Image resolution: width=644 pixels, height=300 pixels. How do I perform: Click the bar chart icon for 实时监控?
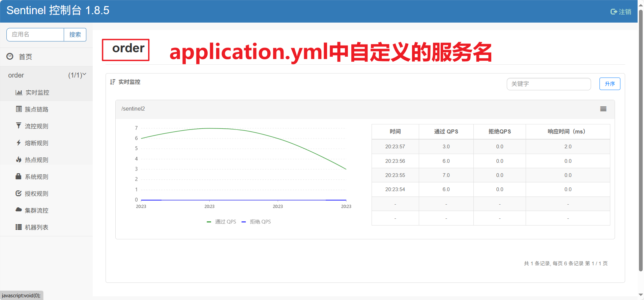click(x=19, y=92)
